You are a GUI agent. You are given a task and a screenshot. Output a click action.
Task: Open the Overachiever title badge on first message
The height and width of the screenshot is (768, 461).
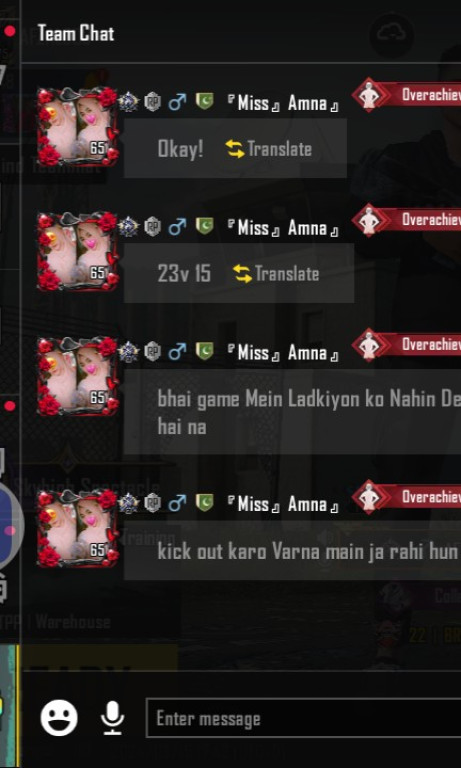(407, 95)
